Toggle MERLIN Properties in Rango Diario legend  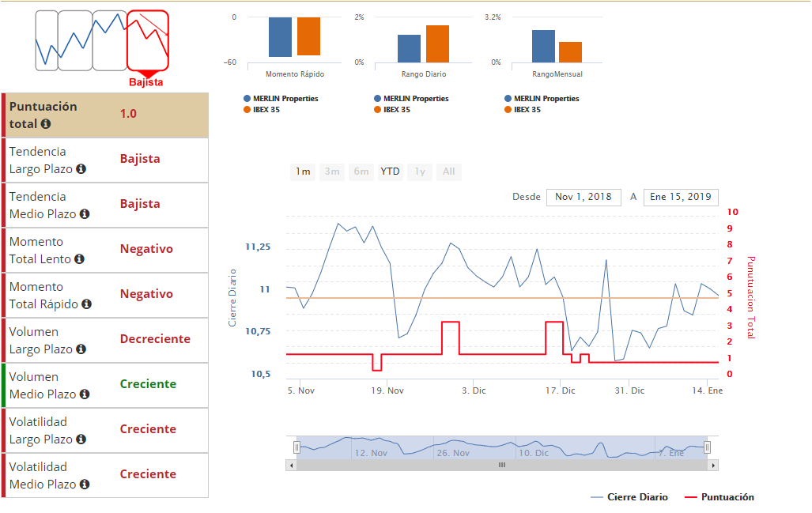click(x=412, y=98)
